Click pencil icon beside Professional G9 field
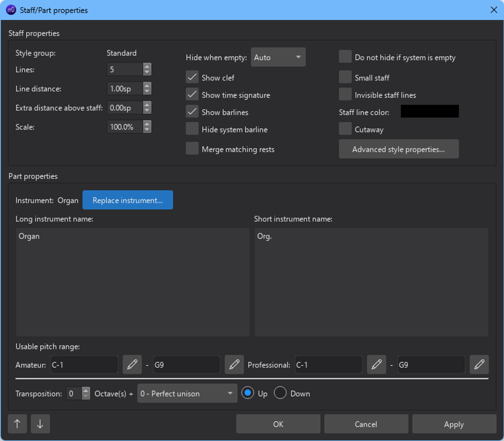Screen dimensions: 504x441 pos(479,364)
